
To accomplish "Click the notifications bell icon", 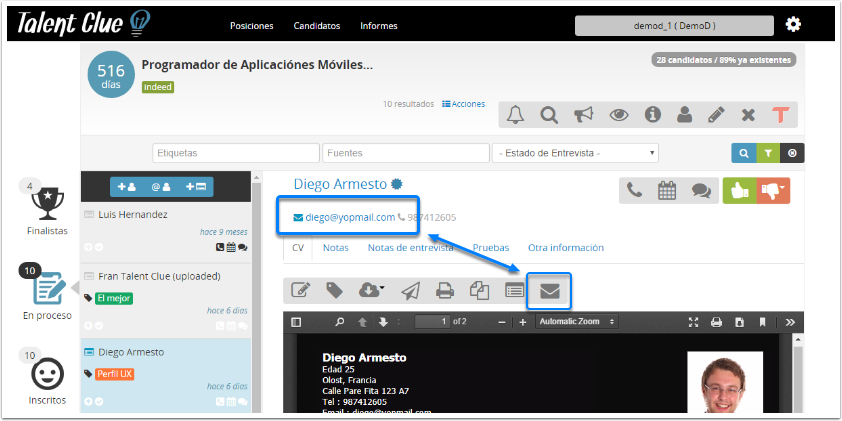I will (516, 115).
